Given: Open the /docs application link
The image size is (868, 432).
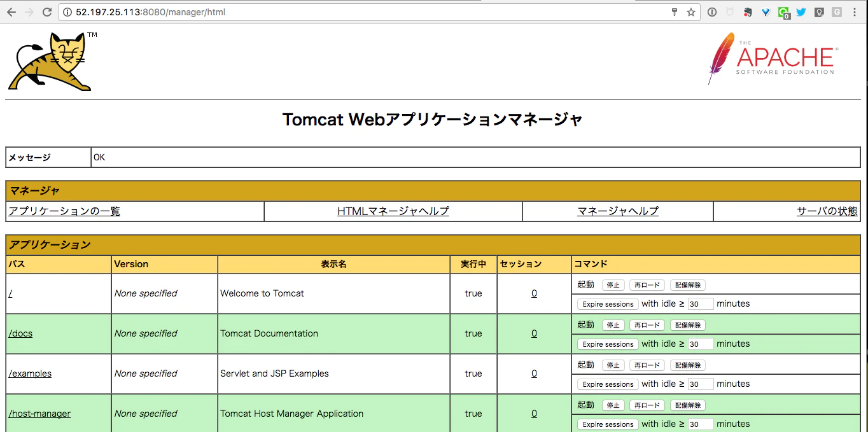Looking at the screenshot, I should pyautogui.click(x=20, y=333).
